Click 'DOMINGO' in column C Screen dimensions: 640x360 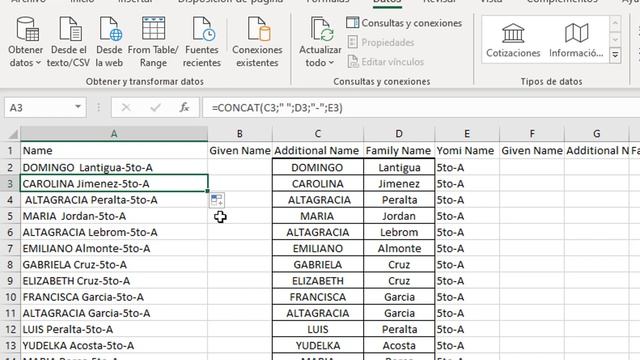click(x=318, y=167)
